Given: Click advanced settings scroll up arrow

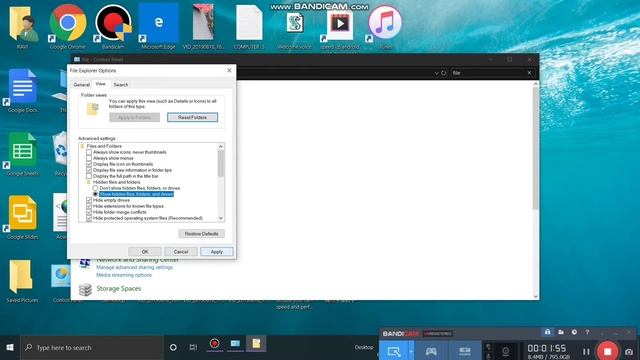Looking at the screenshot, I should point(221,146).
